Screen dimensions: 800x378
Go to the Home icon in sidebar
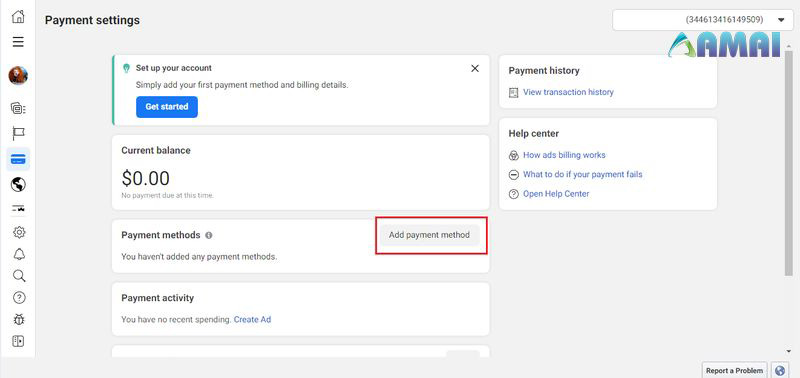(18, 16)
